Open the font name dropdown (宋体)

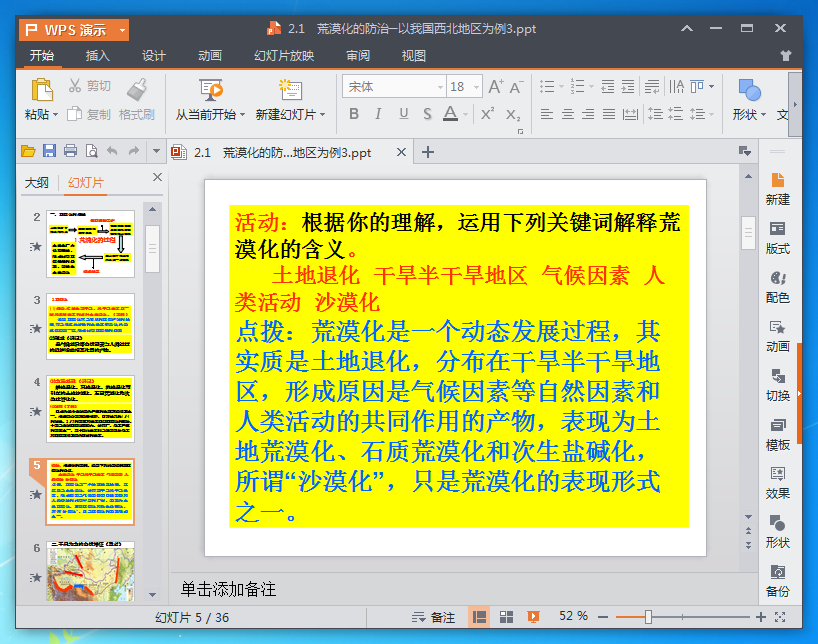pos(441,87)
